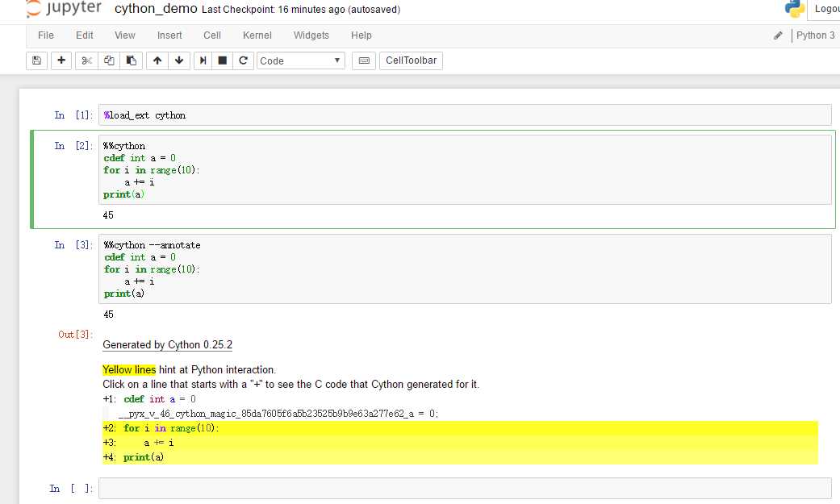This screenshot has width=840, height=504.
Task: Click the In [1] prompt label
Action: point(73,115)
